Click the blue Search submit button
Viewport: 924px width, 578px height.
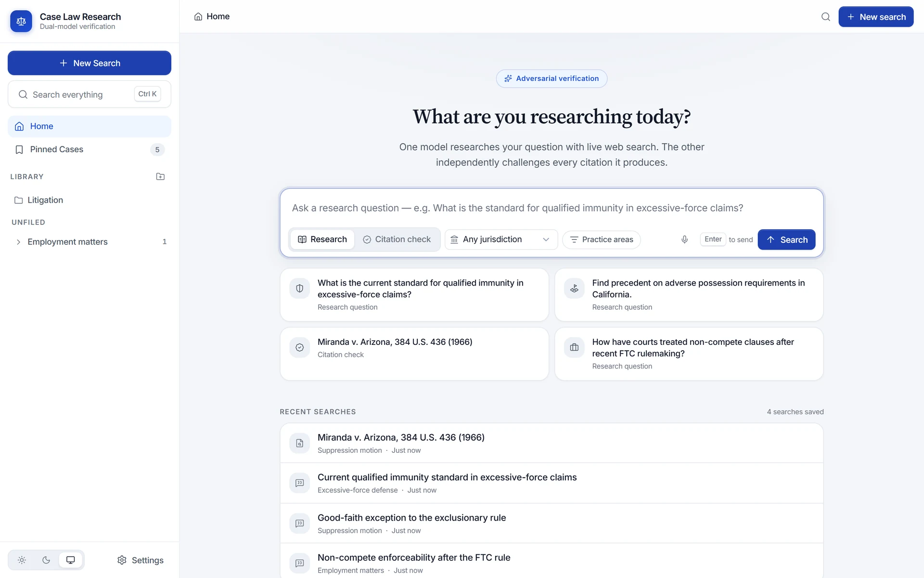coord(786,239)
